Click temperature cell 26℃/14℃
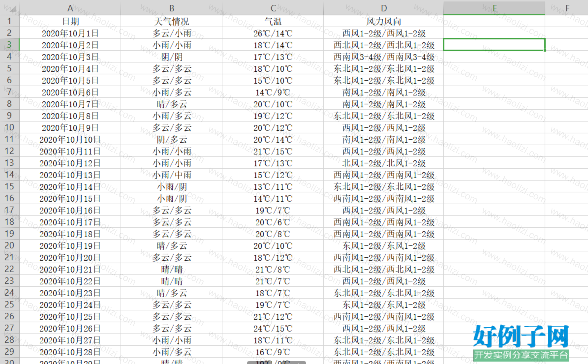 point(273,33)
